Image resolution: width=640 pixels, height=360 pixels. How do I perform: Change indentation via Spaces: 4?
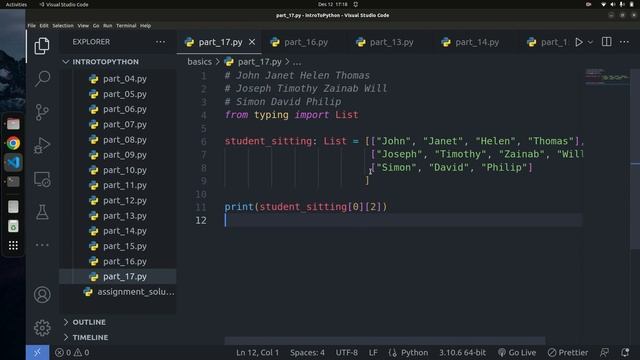click(x=307, y=353)
